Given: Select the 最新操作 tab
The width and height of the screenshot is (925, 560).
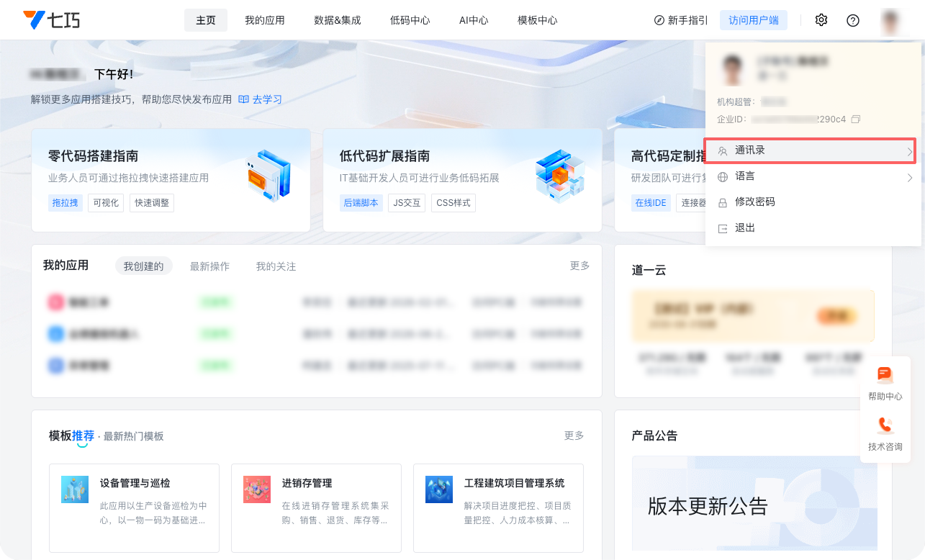Looking at the screenshot, I should pyautogui.click(x=209, y=266).
